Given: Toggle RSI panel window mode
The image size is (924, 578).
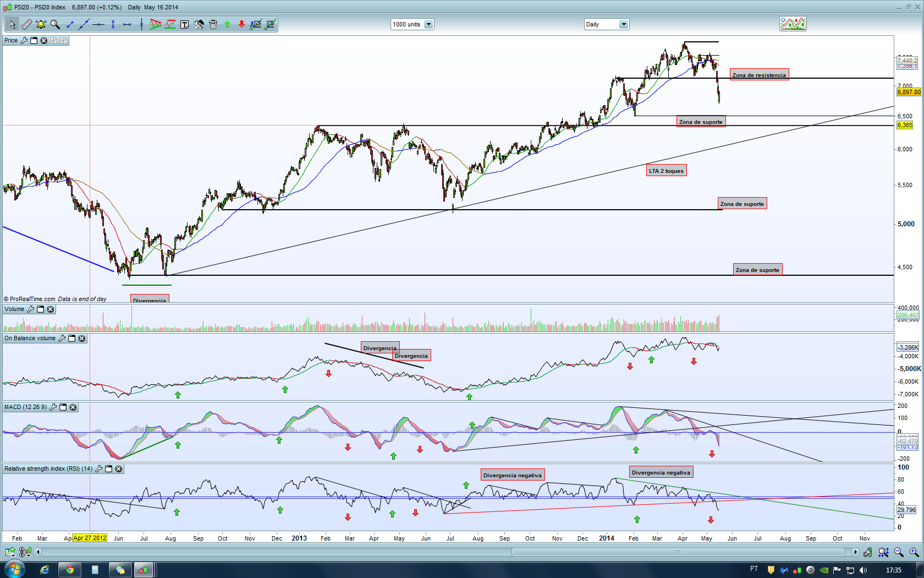Looking at the screenshot, I should coord(109,469).
